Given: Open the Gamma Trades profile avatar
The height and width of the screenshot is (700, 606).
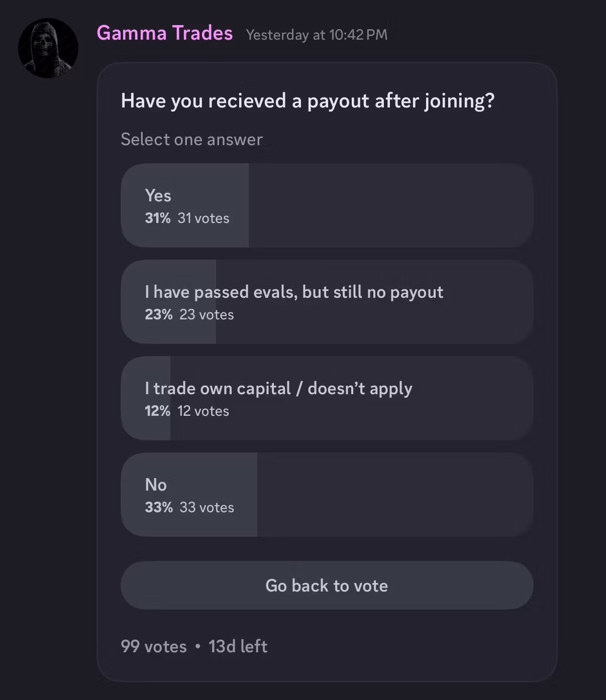Looking at the screenshot, I should click(48, 48).
